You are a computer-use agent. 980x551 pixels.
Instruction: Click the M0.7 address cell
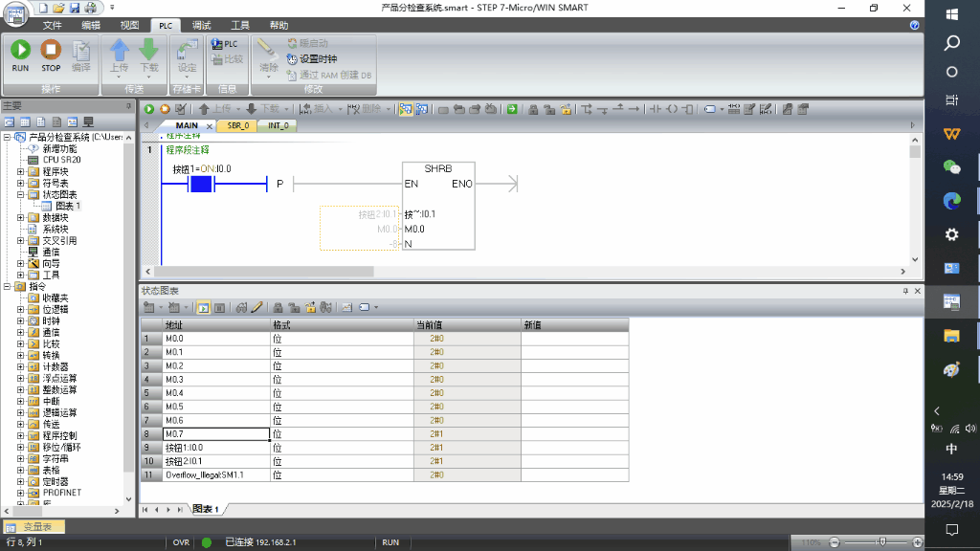pyautogui.click(x=215, y=434)
